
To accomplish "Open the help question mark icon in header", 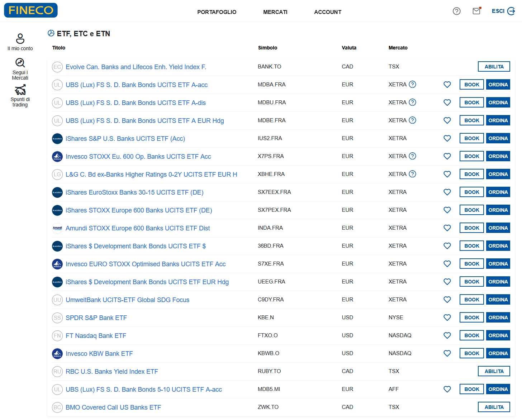I will (x=456, y=11).
